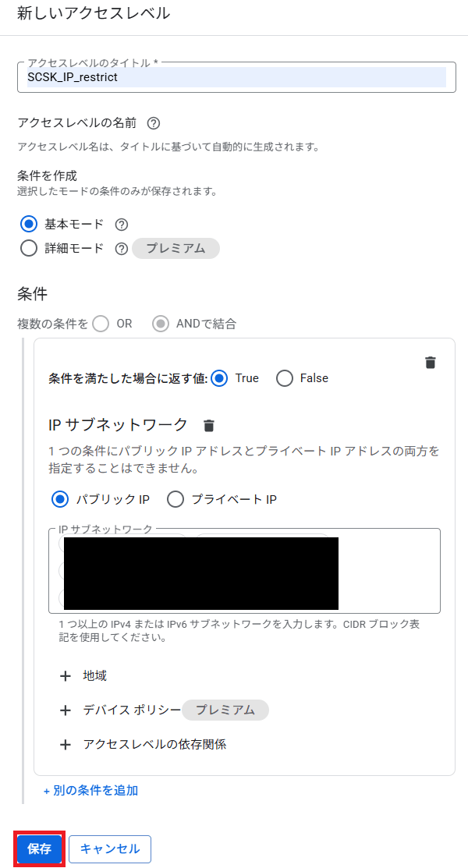Choose OR for combining conditions
This screenshot has width=468, height=868.
(101, 324)
